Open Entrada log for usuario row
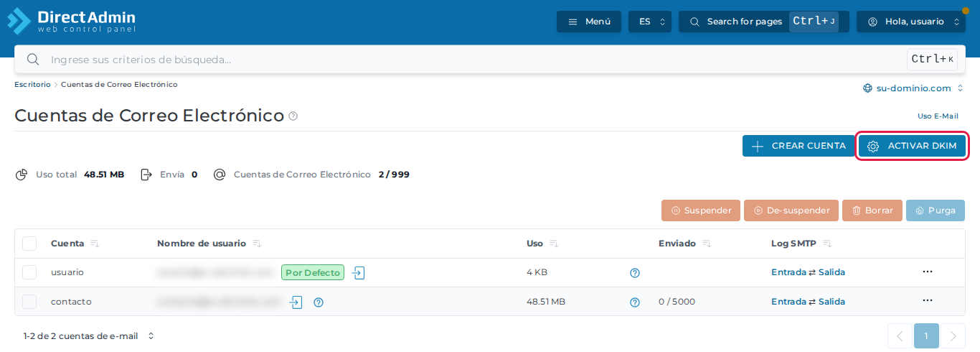 tap(788, 273)
